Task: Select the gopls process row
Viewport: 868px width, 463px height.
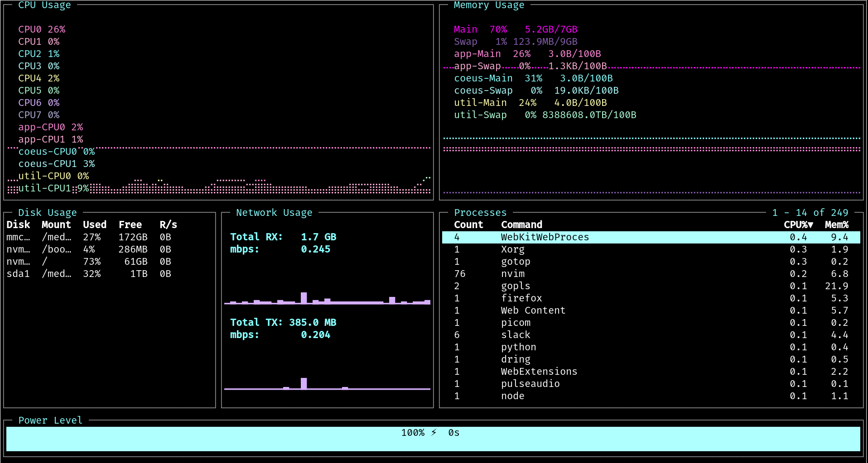Action: click(x=651, y=286)
